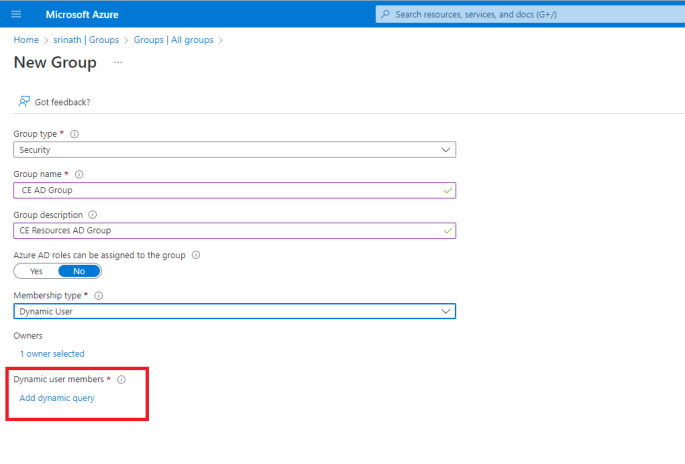Image resolution: width=685 pixels, height=464 pixels.
Task: Expand the Membership type dropdown
Action: tap(235, 311)
